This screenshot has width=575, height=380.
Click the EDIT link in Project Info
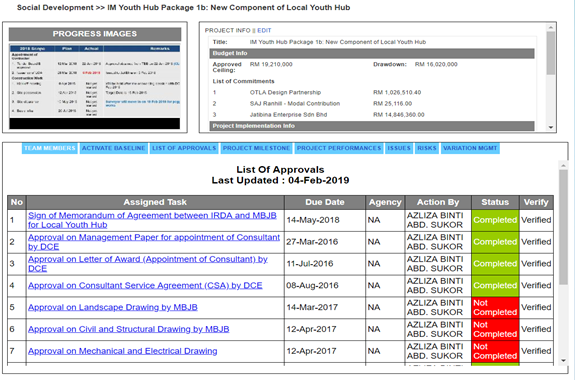[264, 30]
